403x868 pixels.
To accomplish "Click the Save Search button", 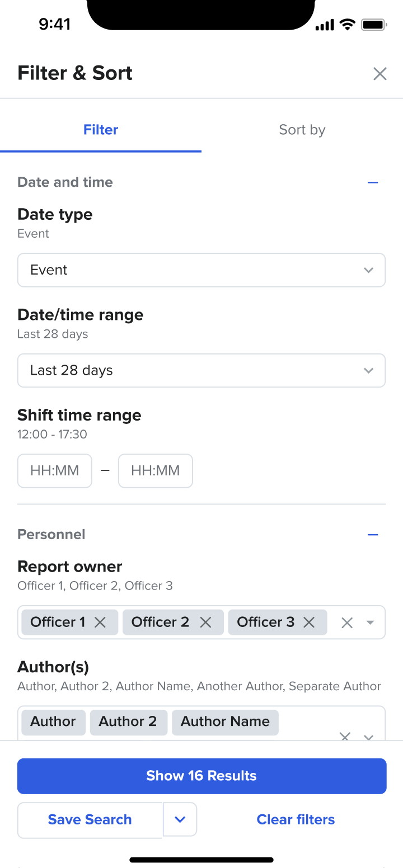I will [90, 819].
